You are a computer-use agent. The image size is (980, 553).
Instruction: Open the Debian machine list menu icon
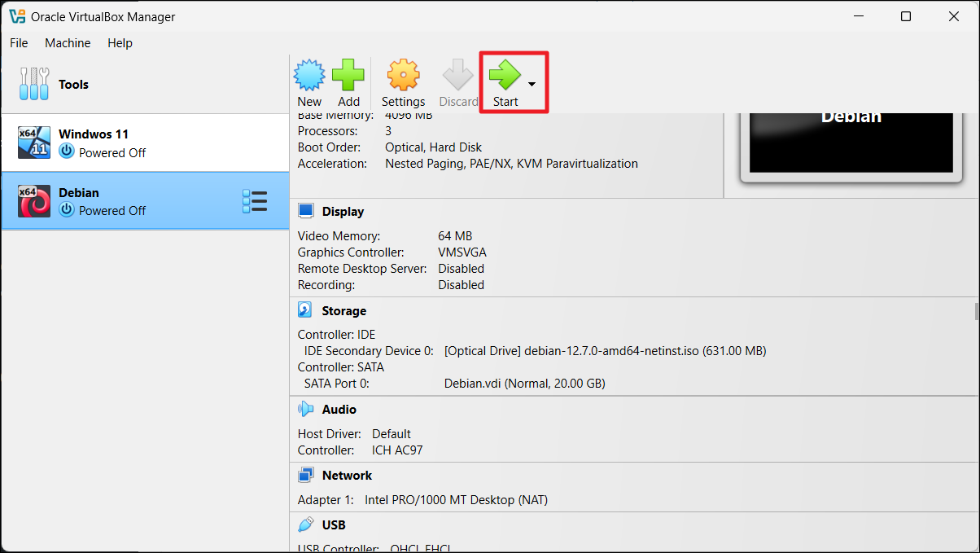[x=255, y=201]
